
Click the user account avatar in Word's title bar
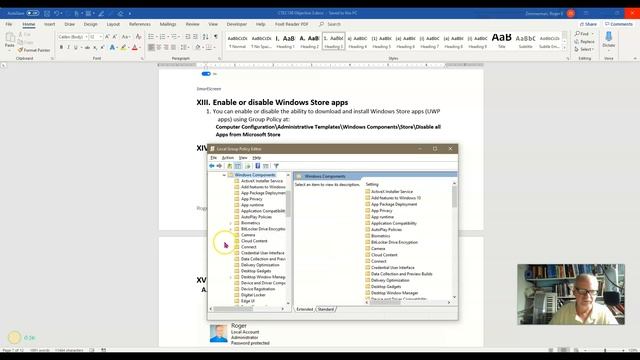click(x=571, y=13)
